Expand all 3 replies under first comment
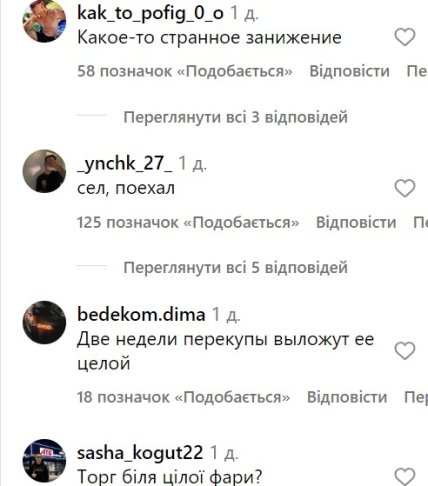Screen dimensions: 428x486 [x=235, y=117]
